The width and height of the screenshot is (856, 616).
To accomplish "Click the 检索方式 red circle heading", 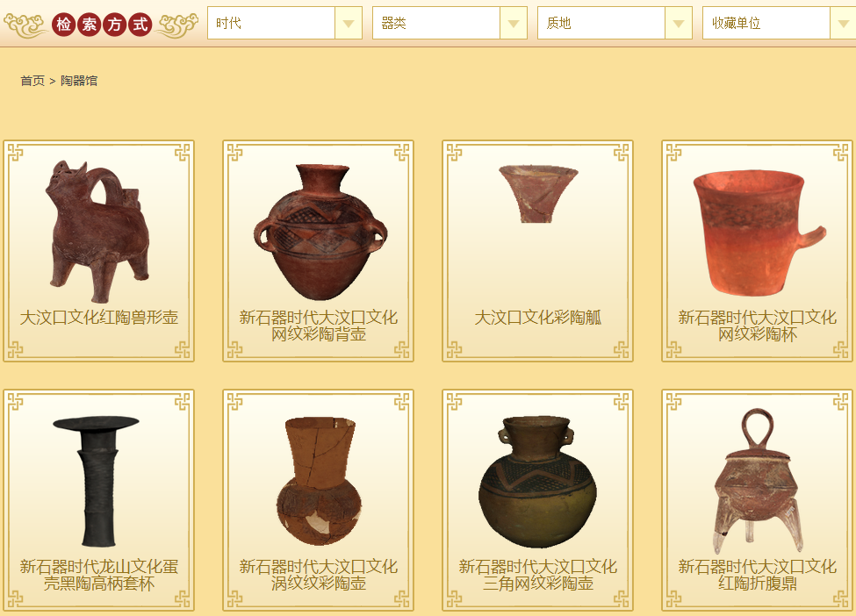I will [x=102, y=24].
